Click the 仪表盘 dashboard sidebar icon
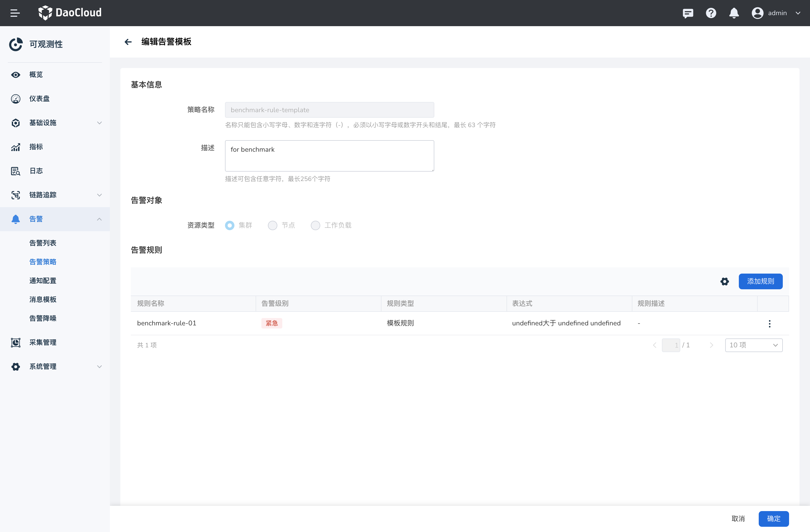This screenshot has width=810, height=532. pos(16,99)
